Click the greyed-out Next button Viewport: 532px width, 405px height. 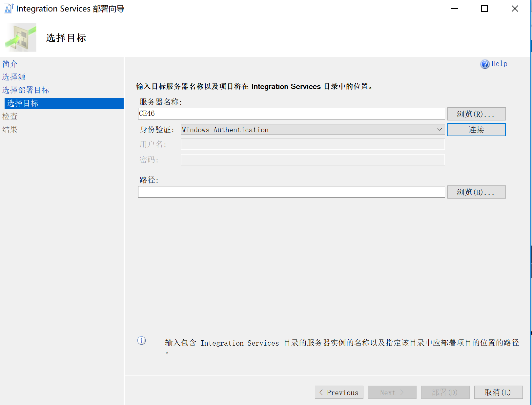392,392
